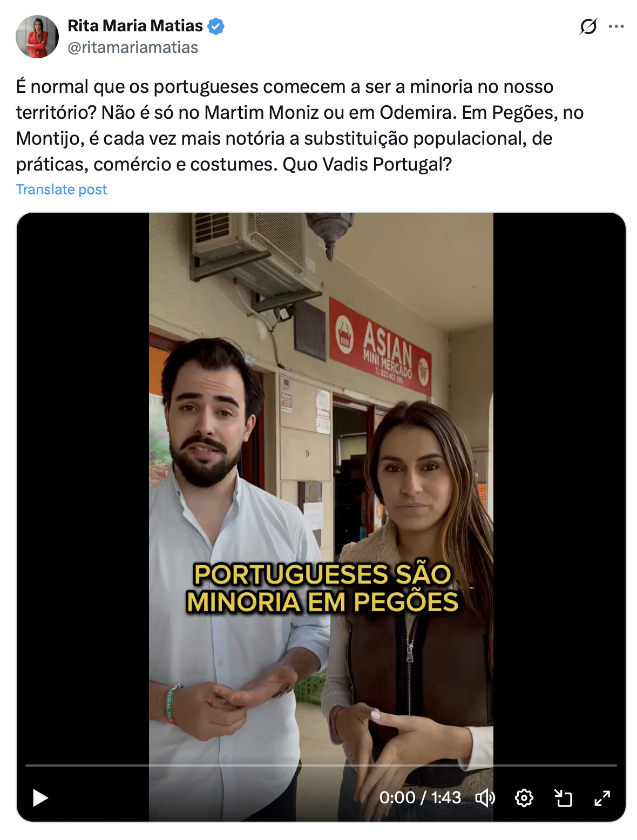Screen dimensions: 637x840
Task: Play the video with the play button
Action: tap(40, 797)
